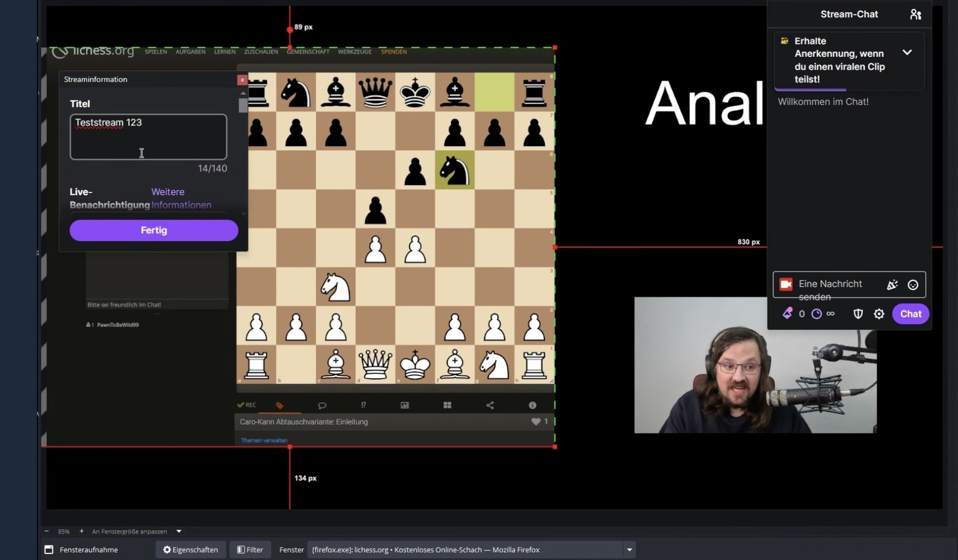
Task: Click the heart like icon for the study
Action: (x=536, y=422)
